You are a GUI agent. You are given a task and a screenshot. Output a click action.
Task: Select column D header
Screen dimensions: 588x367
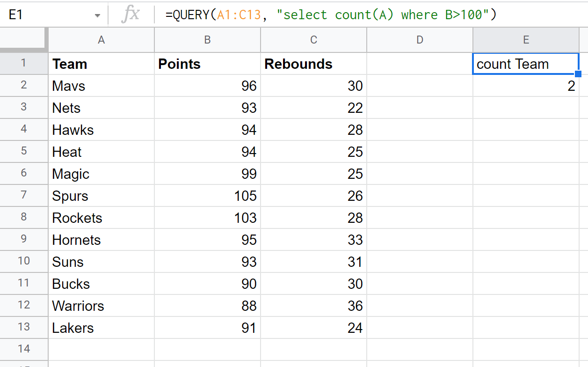pyautogui.click(x=420, y=40)
